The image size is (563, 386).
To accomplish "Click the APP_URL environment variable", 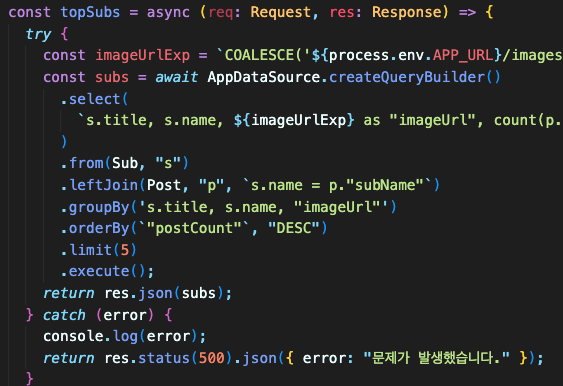I will click(x=463, y=56).
